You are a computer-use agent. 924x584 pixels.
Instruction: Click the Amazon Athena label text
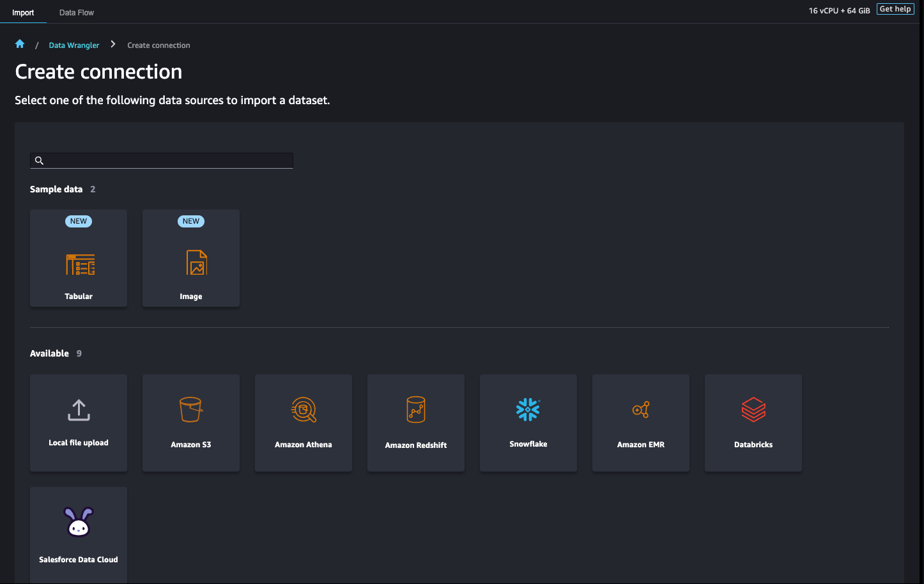(x=304, y=445)
